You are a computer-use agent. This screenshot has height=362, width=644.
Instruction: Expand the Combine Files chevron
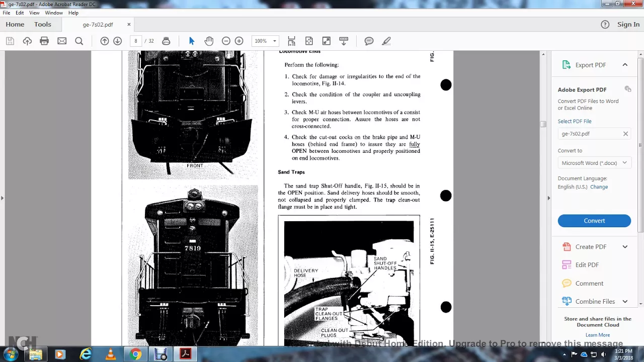click(625, 301)
